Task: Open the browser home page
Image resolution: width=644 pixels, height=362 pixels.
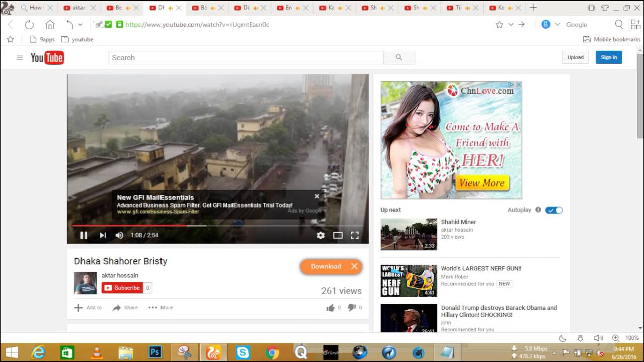Action: click(50, 24)
